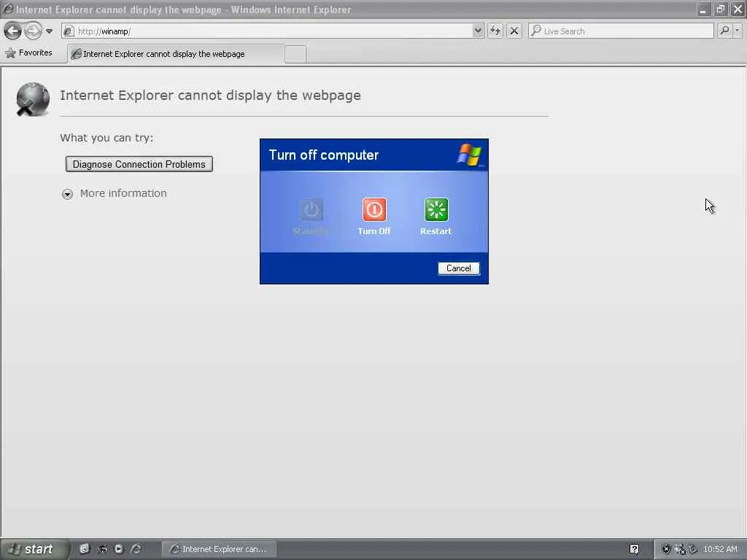The width and height of the screenshot is (747, 560).
Task: Click the rightmost system tray icon before the clock
Action: tap(693, 549)
